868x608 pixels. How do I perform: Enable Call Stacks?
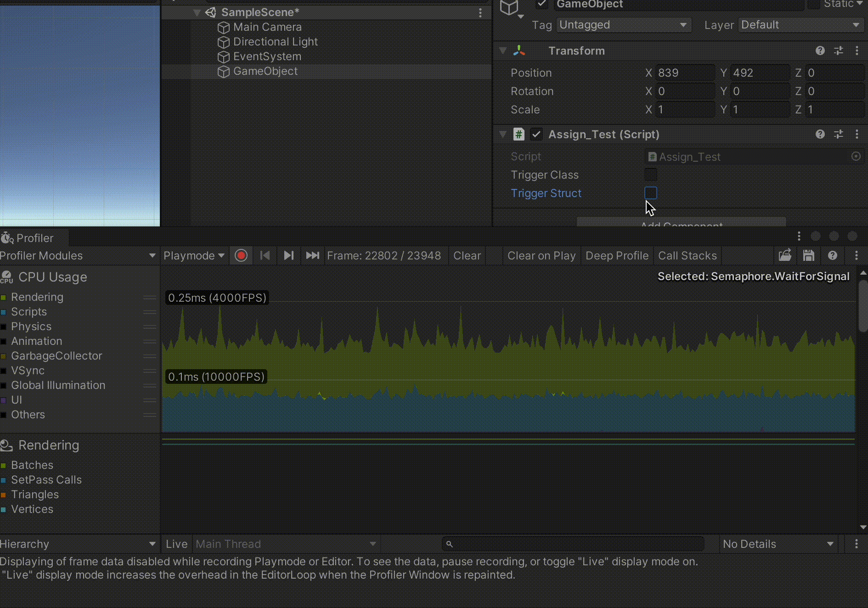click(x=688, y=255)
